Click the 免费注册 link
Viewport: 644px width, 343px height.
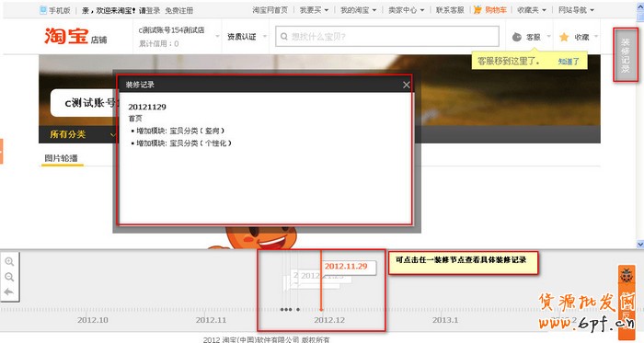tap(179, 10)
